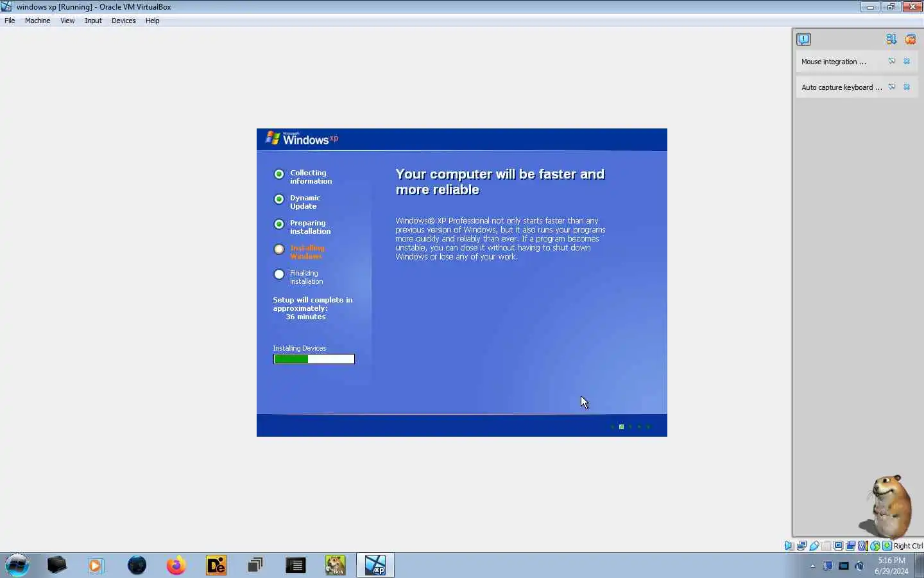The height and width of the screenshot is (578, 924).
Task: Select the Windows XP VM taskbar button
Action: [375, 565]
